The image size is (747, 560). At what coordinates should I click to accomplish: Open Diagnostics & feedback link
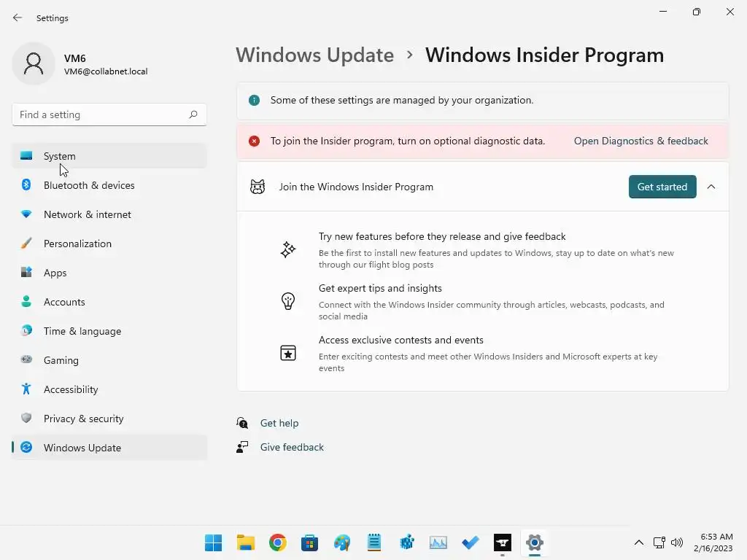pos(640,141)
